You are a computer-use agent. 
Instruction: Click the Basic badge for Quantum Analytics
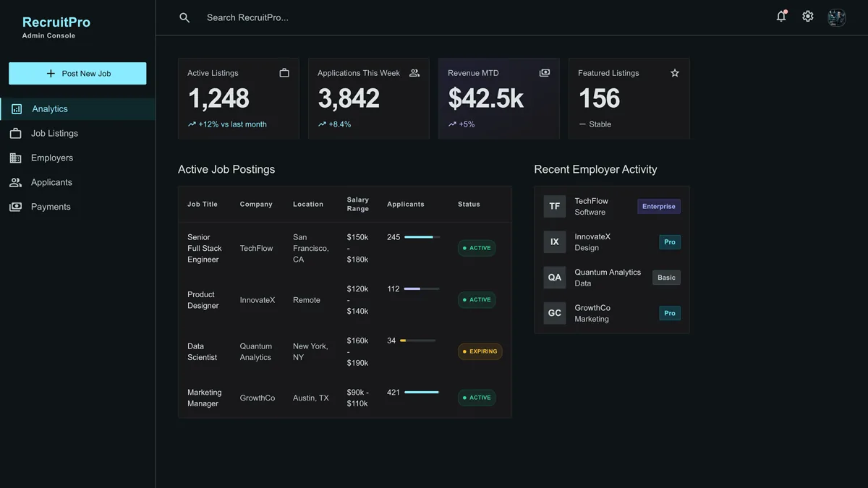pyautogui.click(x=666, y=278)
